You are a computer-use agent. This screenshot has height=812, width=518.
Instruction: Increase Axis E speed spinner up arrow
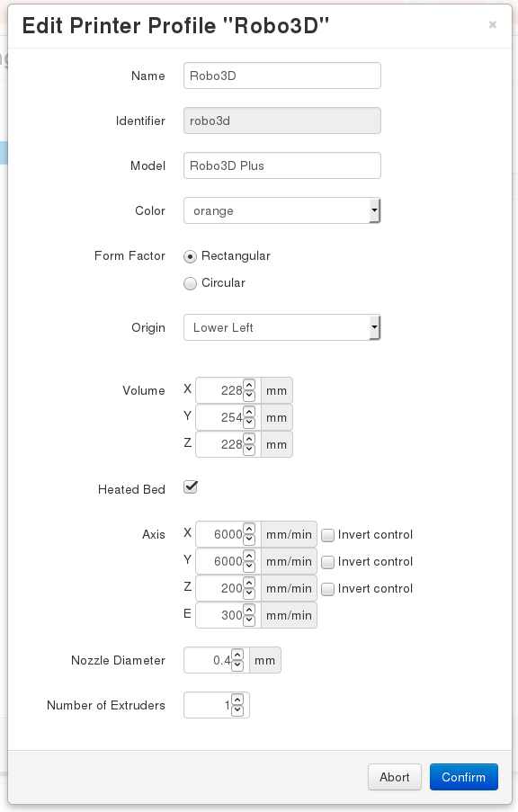tap(249, 610)
